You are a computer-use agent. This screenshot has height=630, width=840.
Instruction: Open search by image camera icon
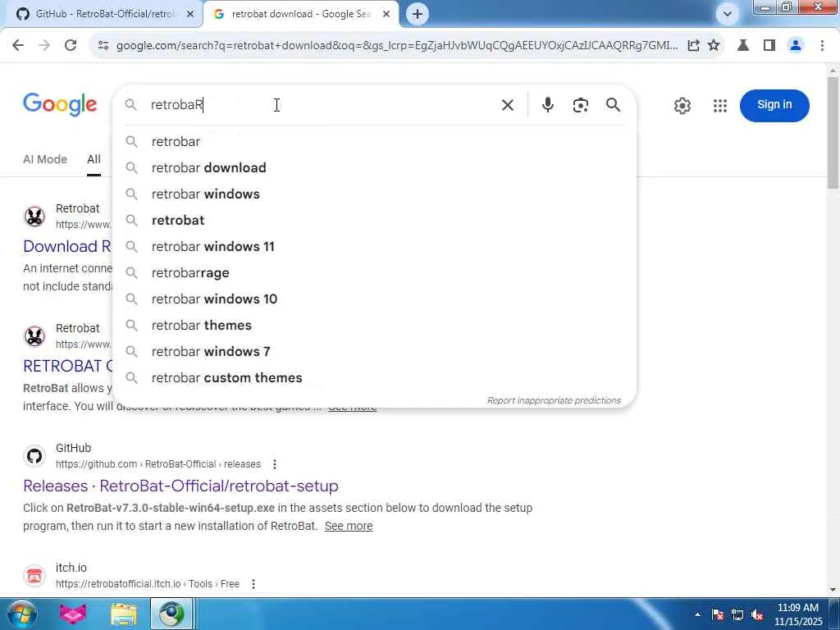coord(580,105)
